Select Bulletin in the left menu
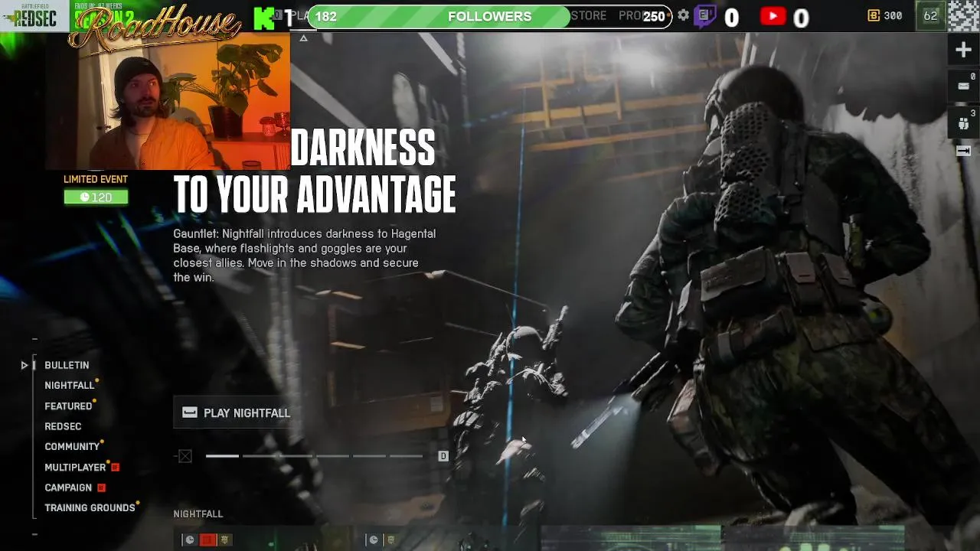 point(67,366)
